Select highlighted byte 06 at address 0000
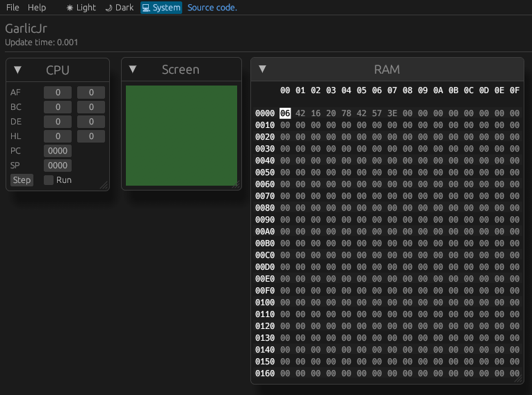 285,113
